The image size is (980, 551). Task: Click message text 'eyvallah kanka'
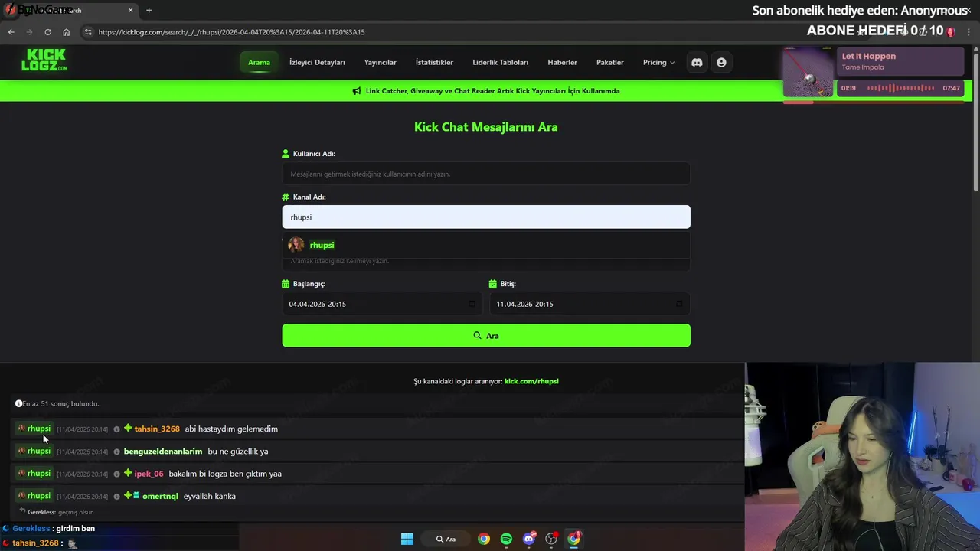210,496
